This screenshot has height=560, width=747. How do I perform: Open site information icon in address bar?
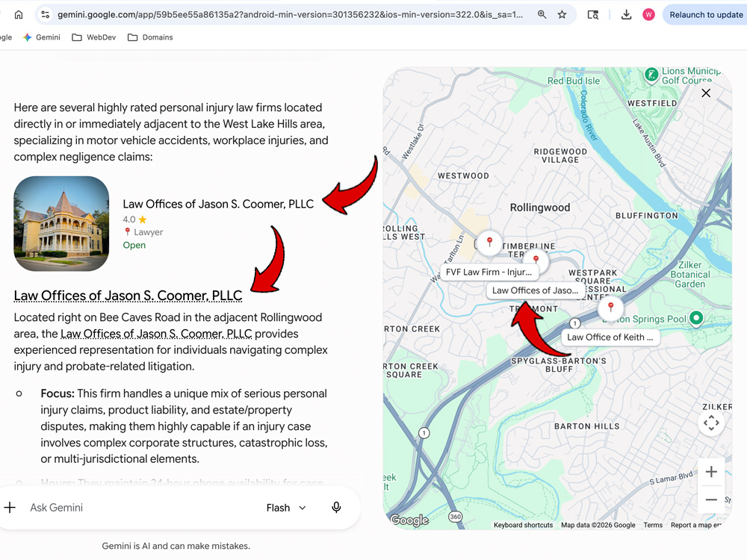(x=46, y=15)
